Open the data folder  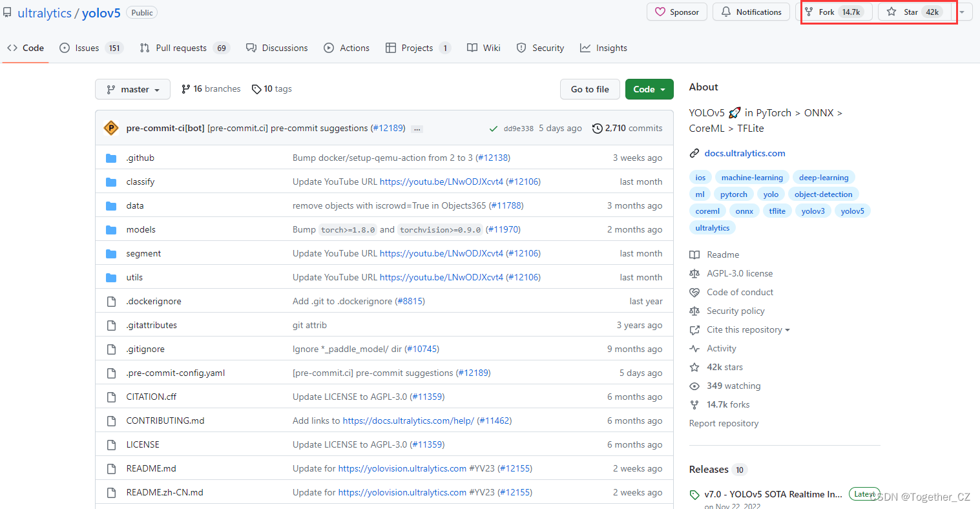click(x=135, y=206)
